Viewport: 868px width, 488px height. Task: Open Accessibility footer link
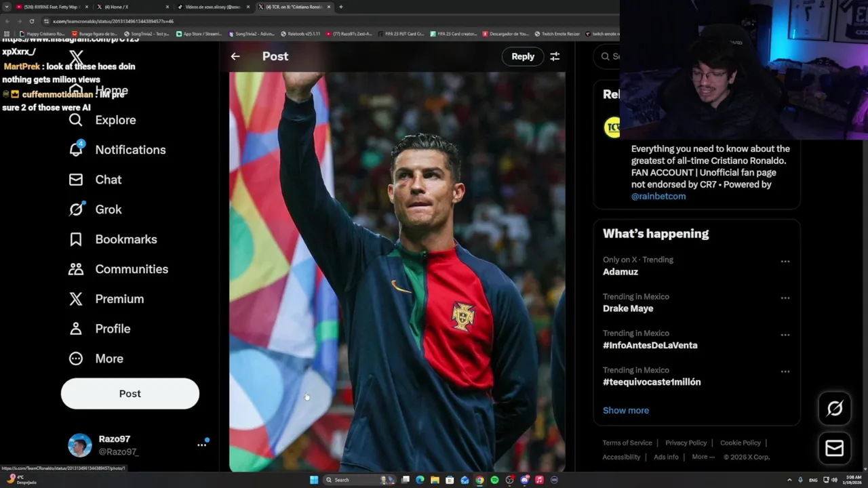tap(621, 457)
